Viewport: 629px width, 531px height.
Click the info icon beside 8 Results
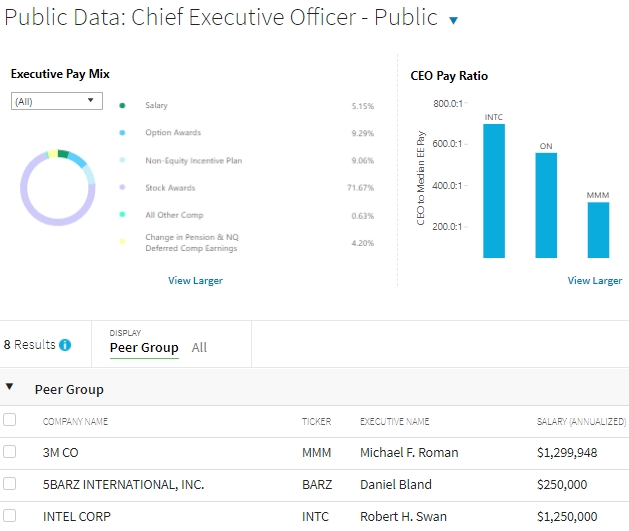click(65, 345)
